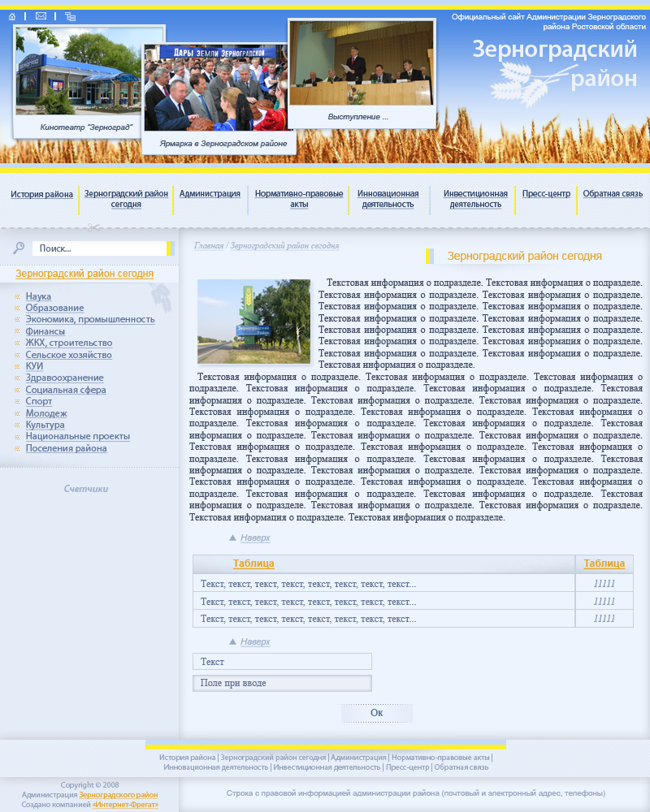Open Наука sidebar link
Viewport: 650px width, 812px height.
tap(38, 296)
